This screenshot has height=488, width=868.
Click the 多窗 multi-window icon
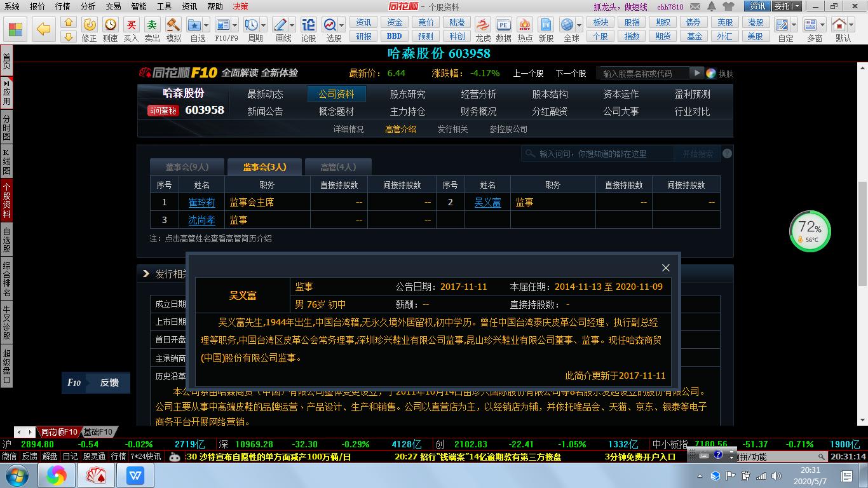[811, 25]
